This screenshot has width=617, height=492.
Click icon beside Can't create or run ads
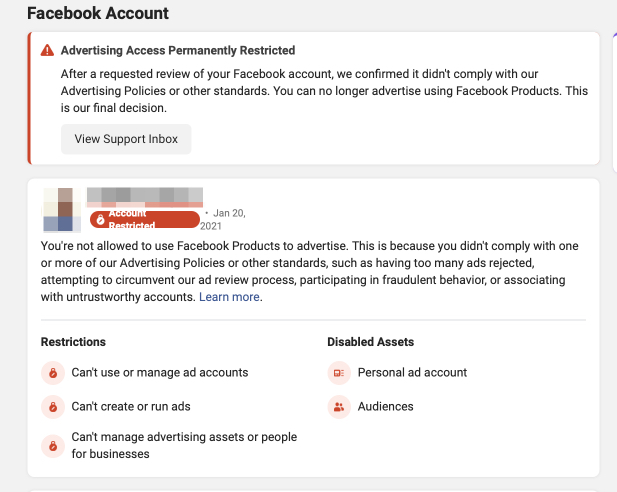pos(50,407)
